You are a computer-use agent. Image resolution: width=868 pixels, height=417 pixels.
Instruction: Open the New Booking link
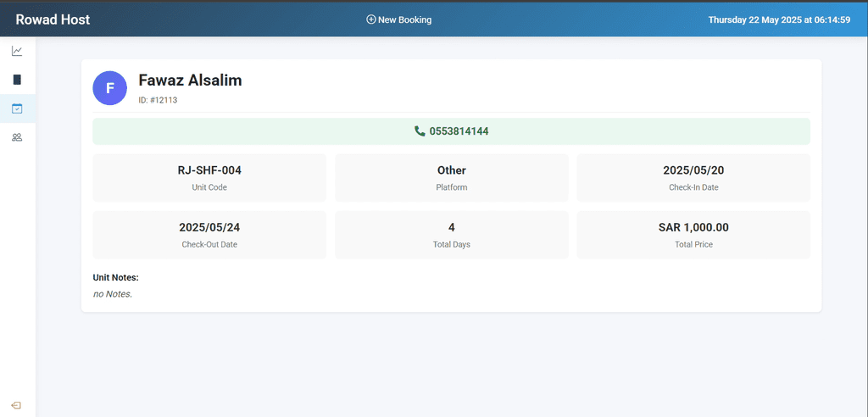pos(399,19)
